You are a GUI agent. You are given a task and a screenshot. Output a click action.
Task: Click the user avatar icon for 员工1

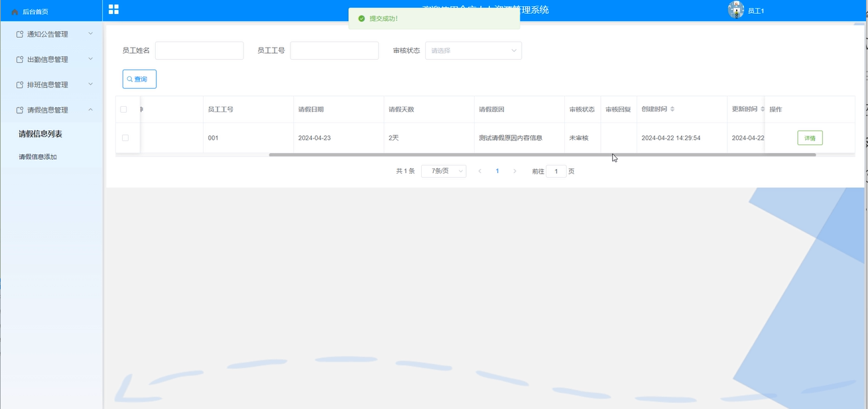[736, 10]
